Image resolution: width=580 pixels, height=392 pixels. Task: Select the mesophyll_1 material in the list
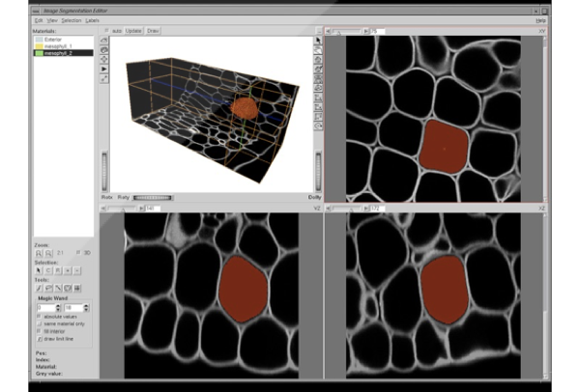point(58,45)
